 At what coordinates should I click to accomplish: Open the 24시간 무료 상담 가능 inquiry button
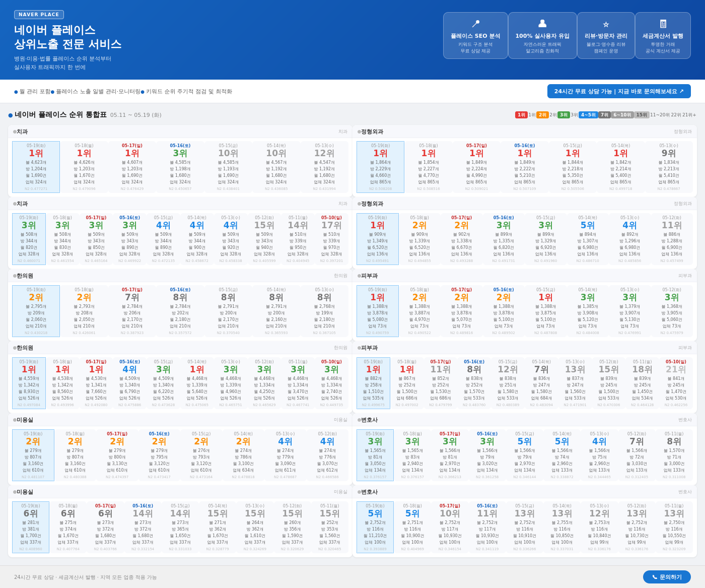pos(619,91)
